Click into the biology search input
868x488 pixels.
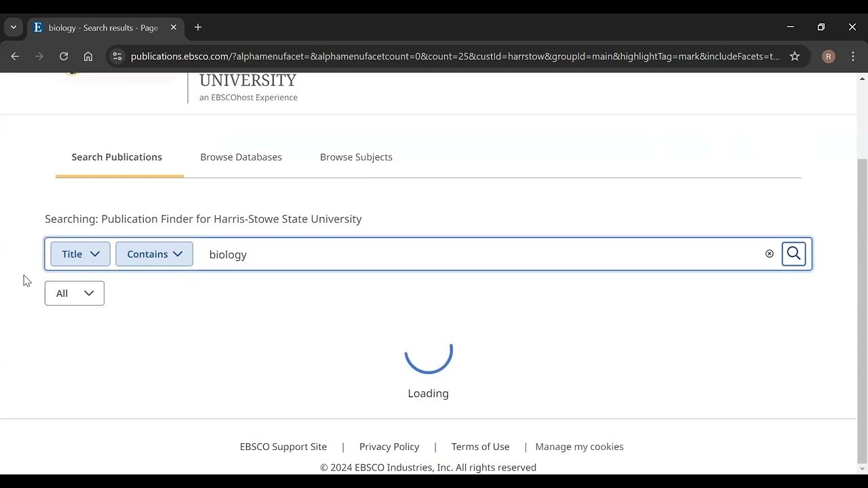pyautogui.click(x=481, y=254)
